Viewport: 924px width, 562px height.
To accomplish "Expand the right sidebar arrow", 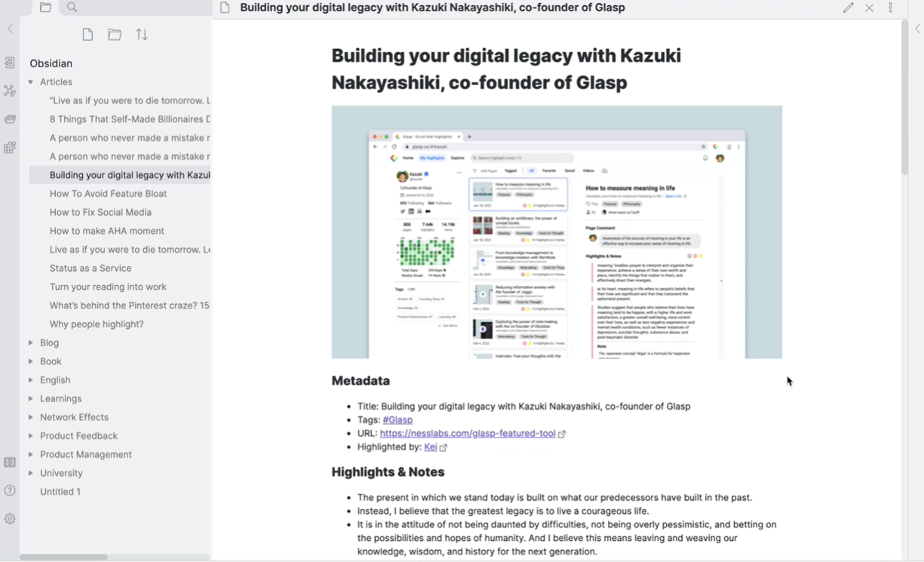I will (x=917, y=29).
